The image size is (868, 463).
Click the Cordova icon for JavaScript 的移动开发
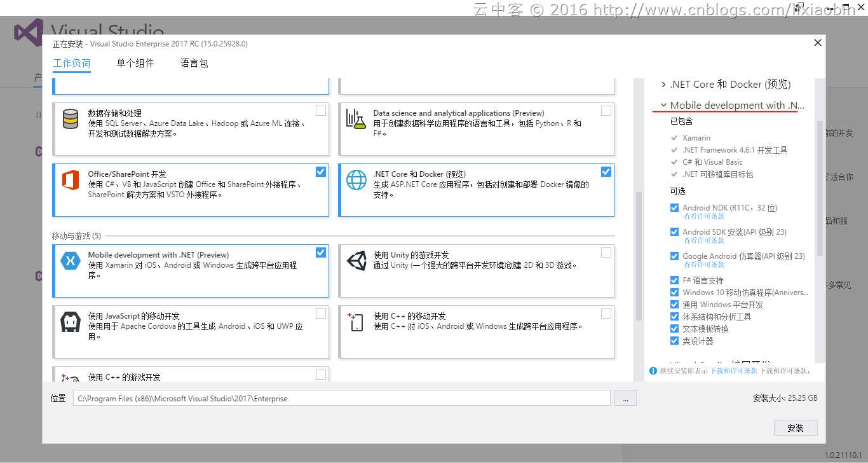pyautogui.click(x=69, y=322)
